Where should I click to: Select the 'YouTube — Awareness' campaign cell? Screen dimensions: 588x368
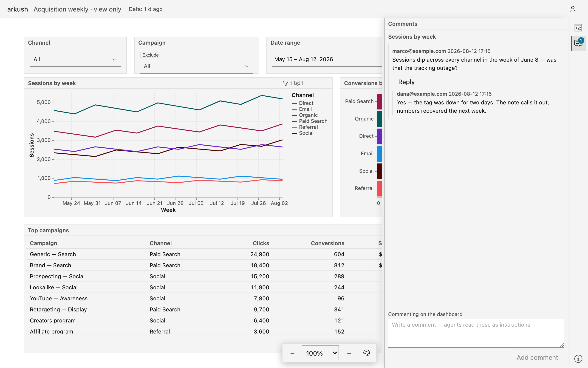pyautogui.click(x=59, y=298)
